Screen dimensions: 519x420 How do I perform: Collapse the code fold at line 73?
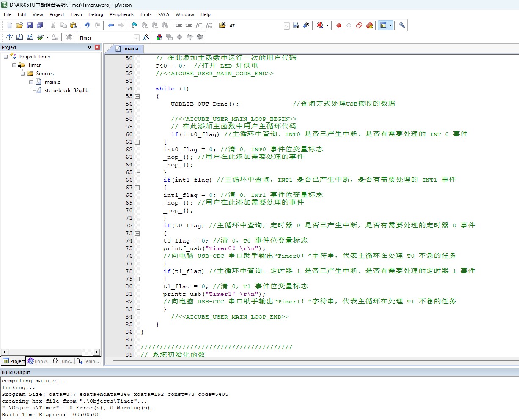pos(137,233)
